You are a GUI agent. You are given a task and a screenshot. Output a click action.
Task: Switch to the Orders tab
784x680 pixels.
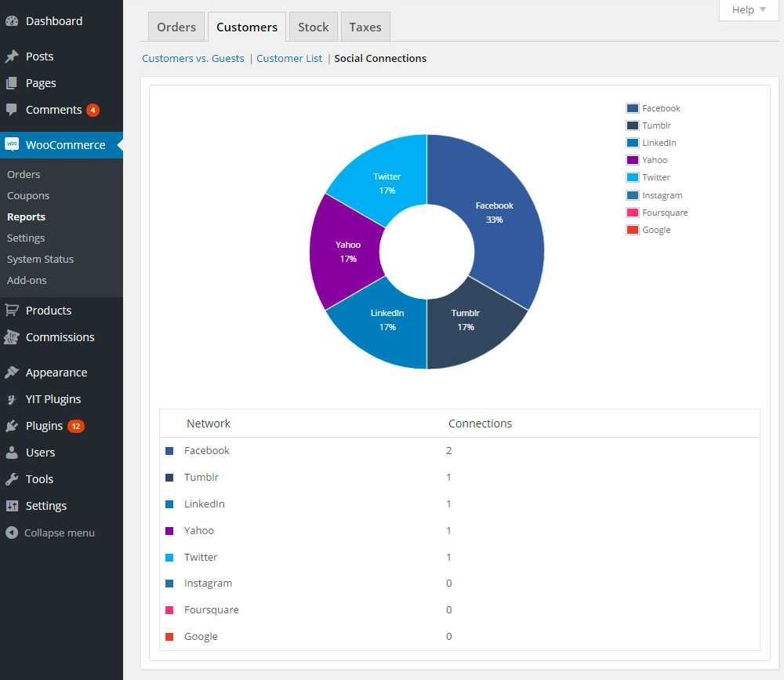point(176,27)
